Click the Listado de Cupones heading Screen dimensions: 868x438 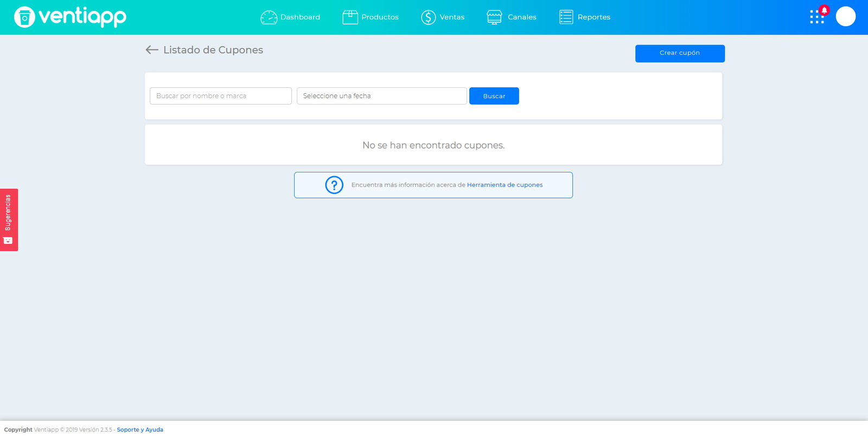click(x=213, y=50)
